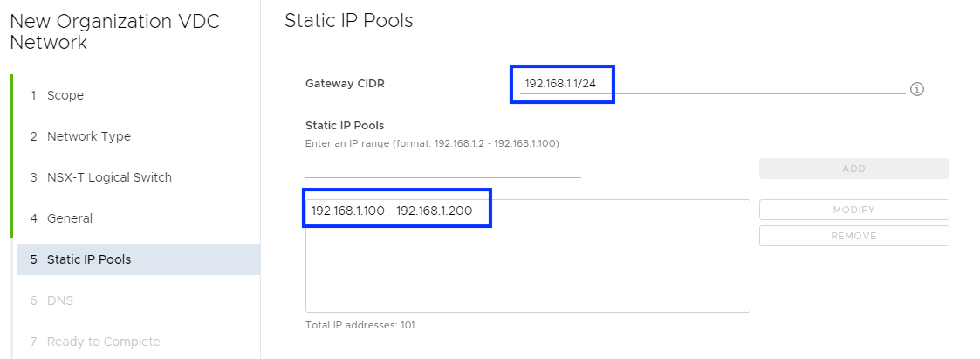
Task: Click the Total IP addresses count text
Action: coord(360,325)
